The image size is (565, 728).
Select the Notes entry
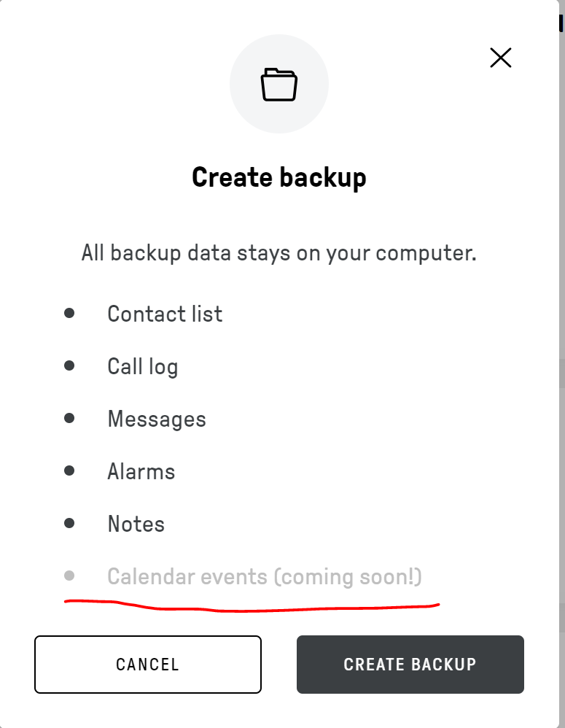click(x=136, y=524)
